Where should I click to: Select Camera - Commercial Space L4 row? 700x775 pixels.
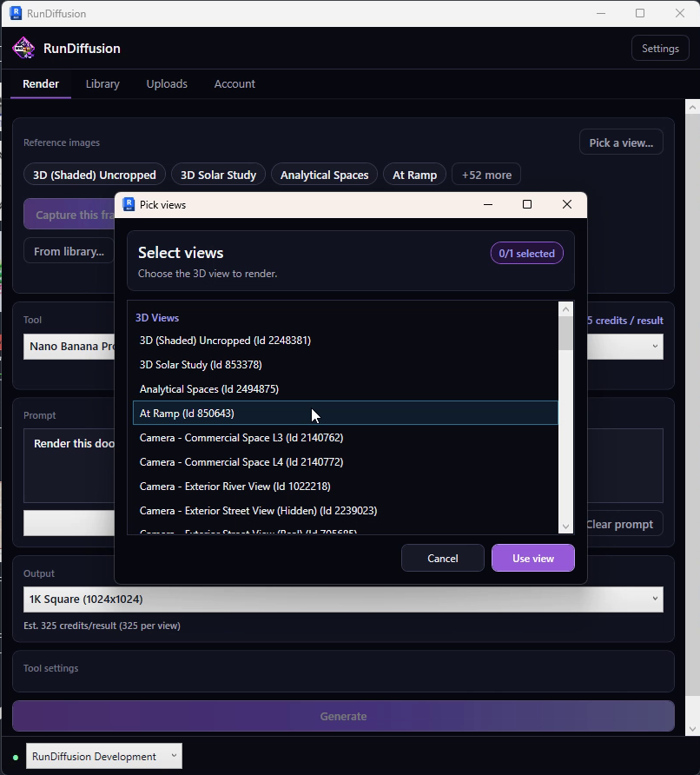[x=346, y=461]
